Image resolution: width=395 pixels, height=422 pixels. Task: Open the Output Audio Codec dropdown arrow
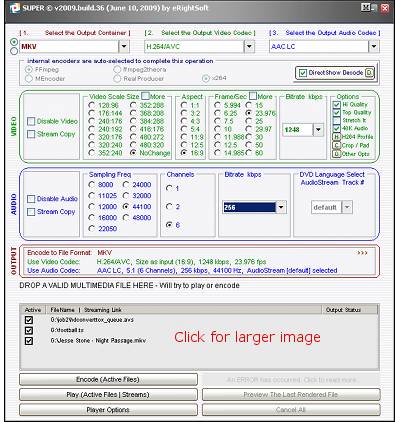click(x=374, y=47)
